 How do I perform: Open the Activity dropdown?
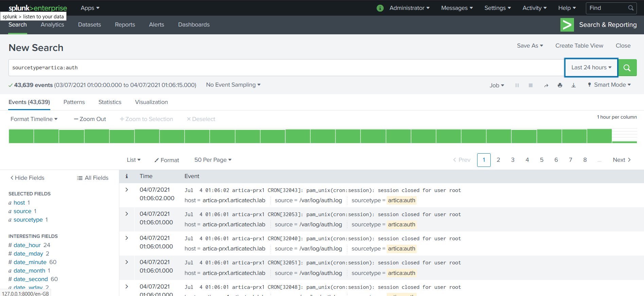(535, 8)
